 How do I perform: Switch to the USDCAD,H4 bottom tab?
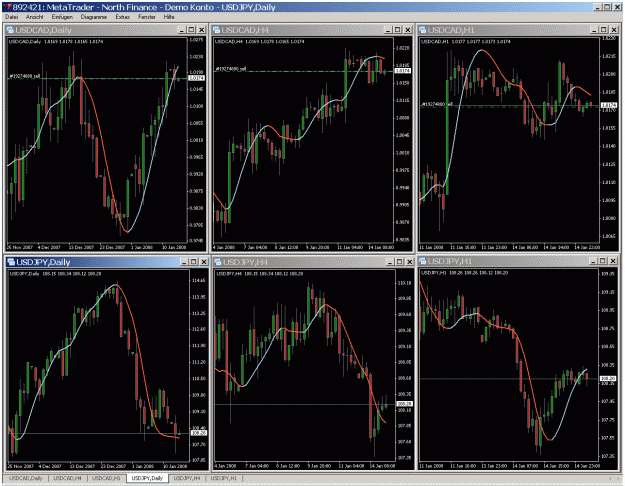point(67,478)
